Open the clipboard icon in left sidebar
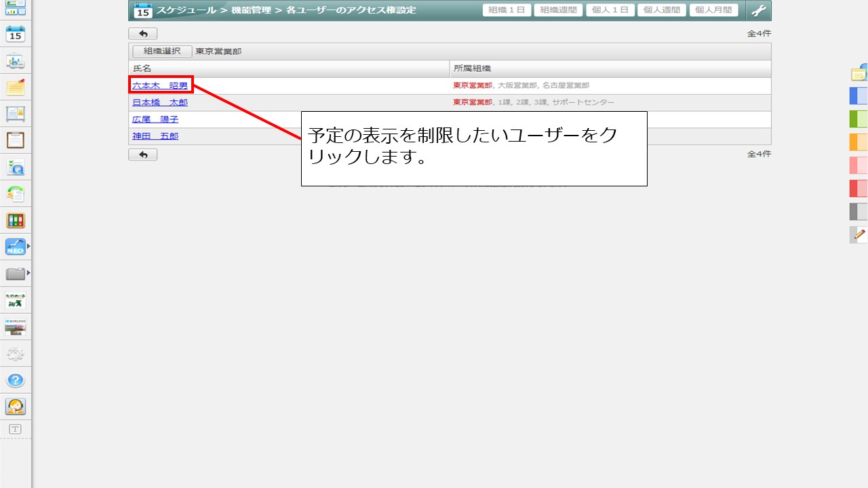The image size is (868, 488). click(x=15, y=140)
